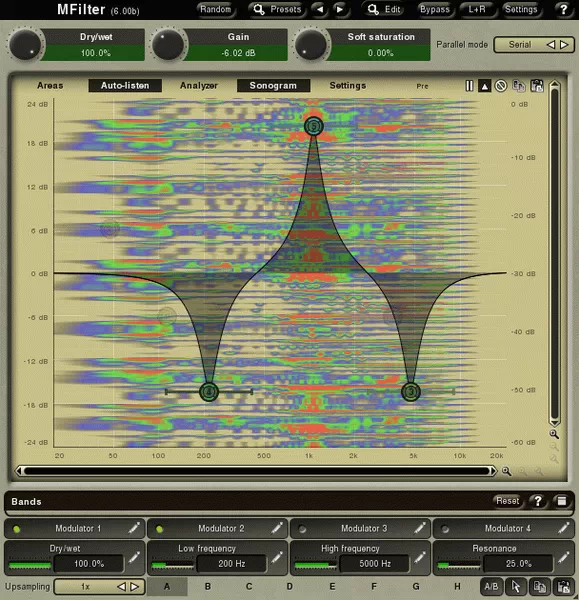Image resolution: width=579 pixels, height=600 pixels.
Task: Open the top-right help question mark
Action: click(x=563, y=9)
